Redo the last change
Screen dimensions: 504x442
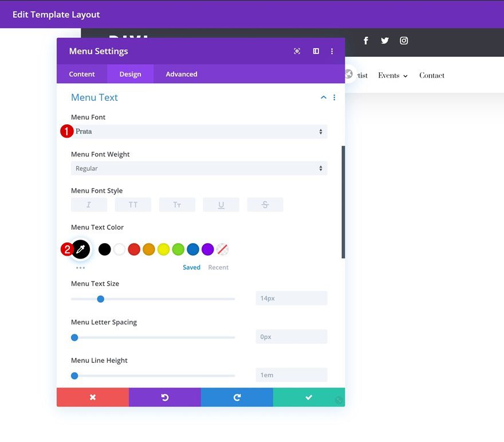[237, 397]
